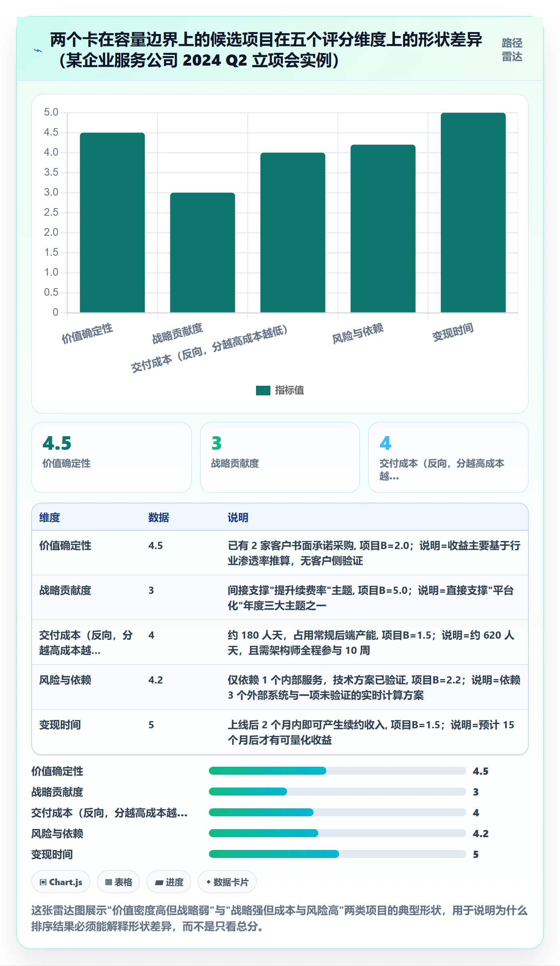Click description starting 约 180 人天

pos(371,643)
